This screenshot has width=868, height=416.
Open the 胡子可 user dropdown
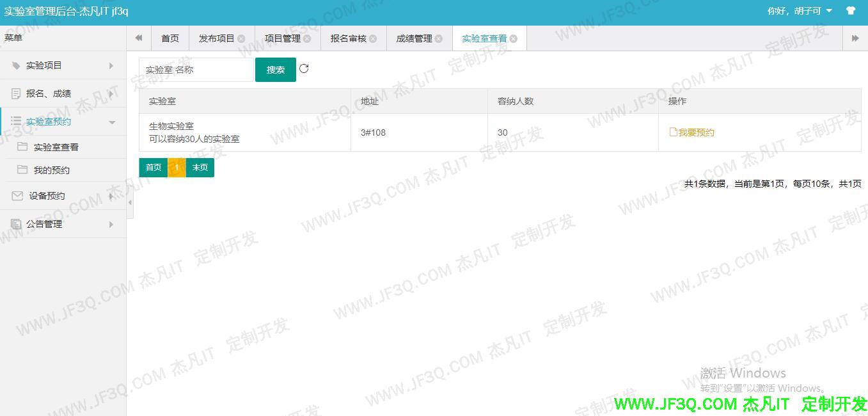pos(800,11)
